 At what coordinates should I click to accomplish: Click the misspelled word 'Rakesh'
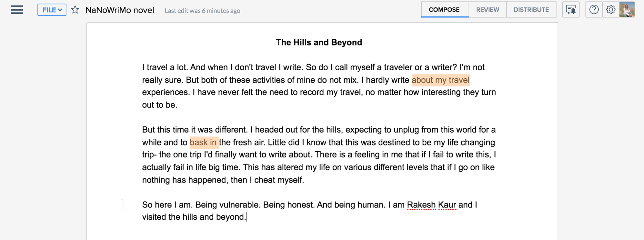pos(421,205)
